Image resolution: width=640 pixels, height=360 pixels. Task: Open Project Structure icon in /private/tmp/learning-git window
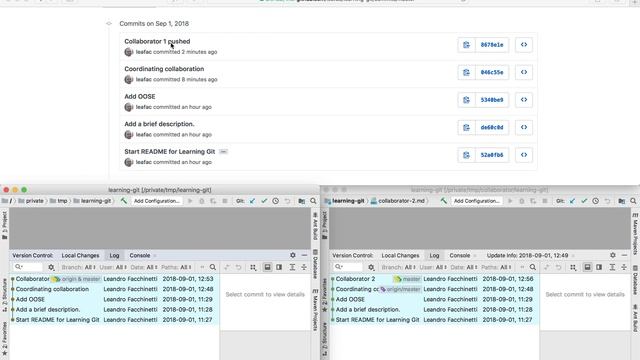coord(302,201)
